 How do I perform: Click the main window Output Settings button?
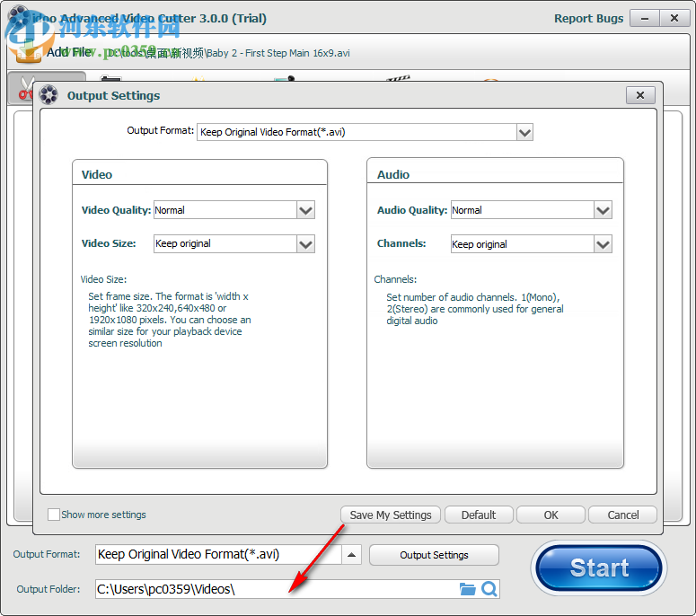coord(434,555)
